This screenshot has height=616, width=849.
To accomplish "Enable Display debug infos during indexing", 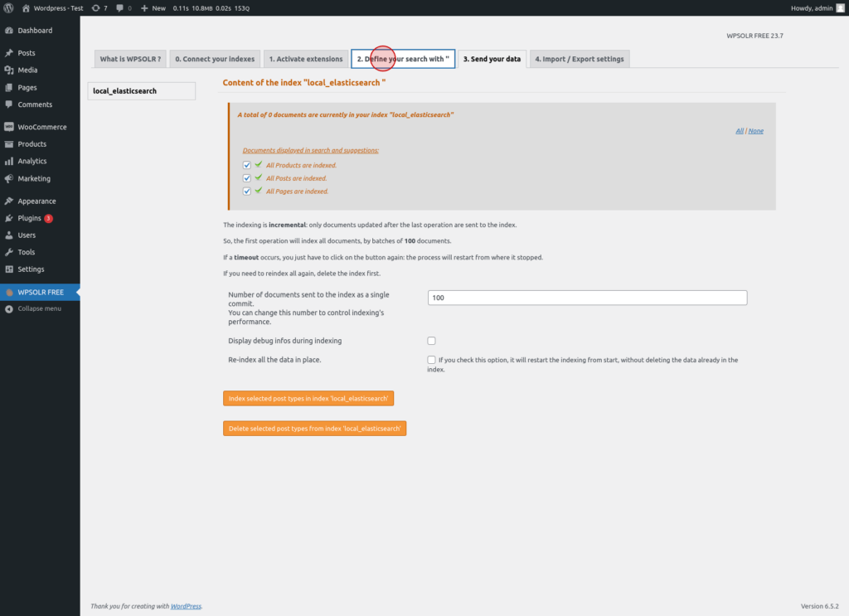I will pos(431,341).
